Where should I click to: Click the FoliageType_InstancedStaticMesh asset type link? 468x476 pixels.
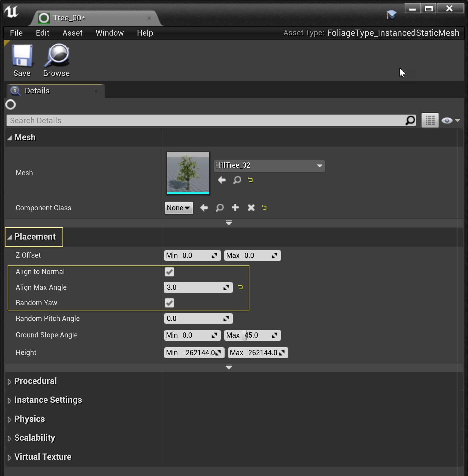tap(393, 33)
